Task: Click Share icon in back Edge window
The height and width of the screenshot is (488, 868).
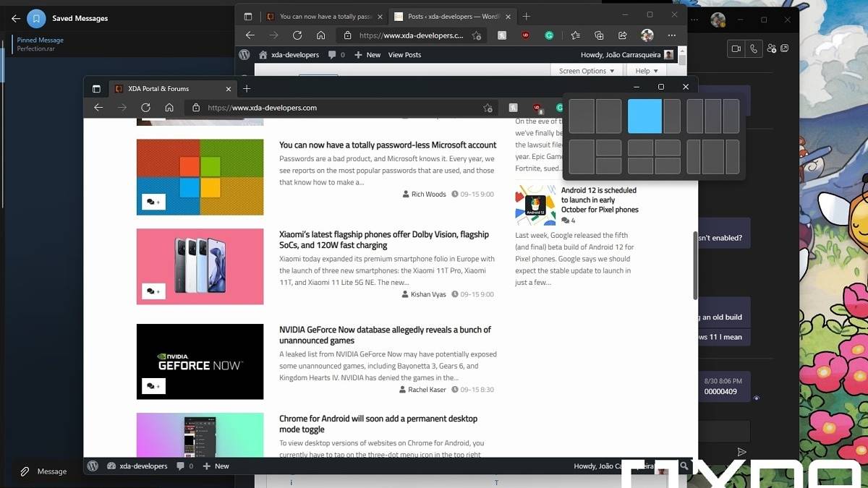Action: pyautogui.click(x=622, y=35)
